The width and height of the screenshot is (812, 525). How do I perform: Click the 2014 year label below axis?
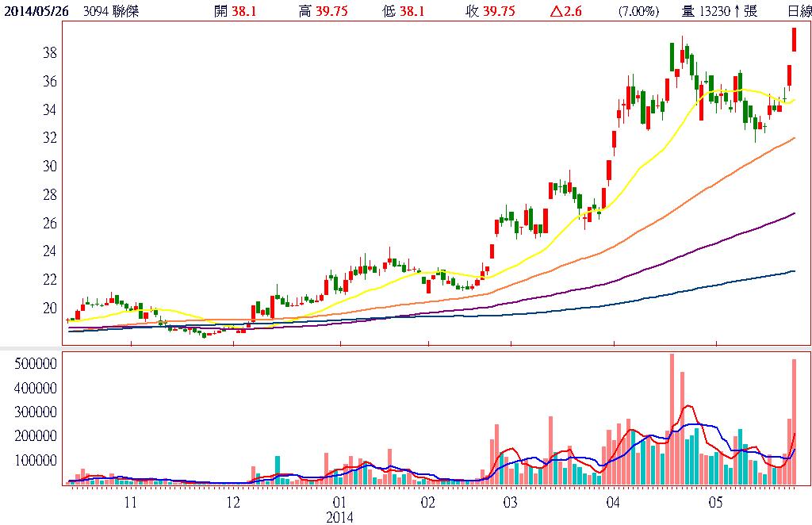(340, 516)
